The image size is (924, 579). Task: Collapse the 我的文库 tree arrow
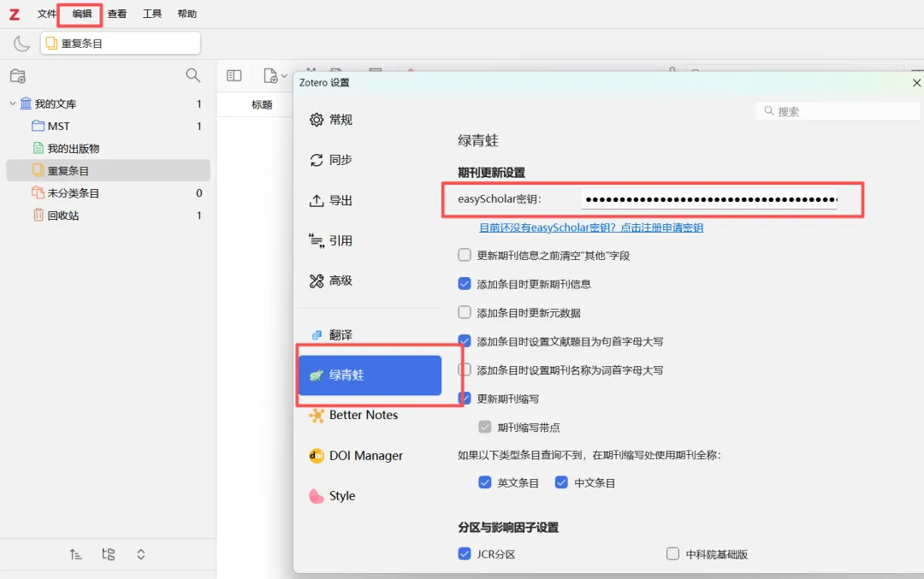12,103
